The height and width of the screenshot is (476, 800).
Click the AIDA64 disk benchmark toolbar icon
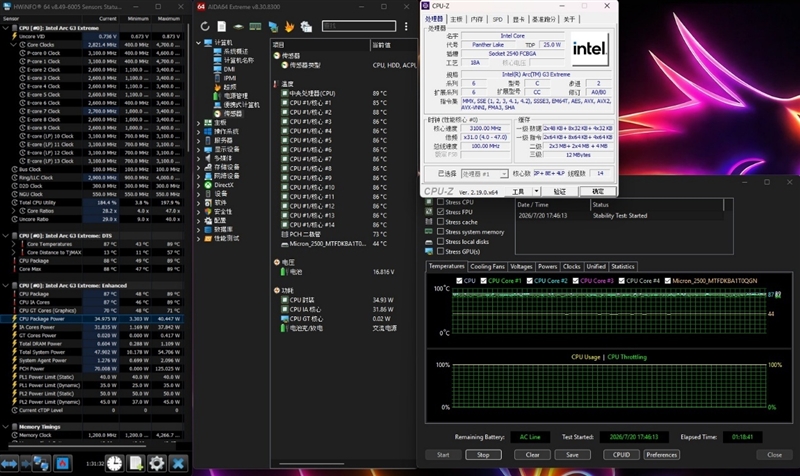coord(238,27)
